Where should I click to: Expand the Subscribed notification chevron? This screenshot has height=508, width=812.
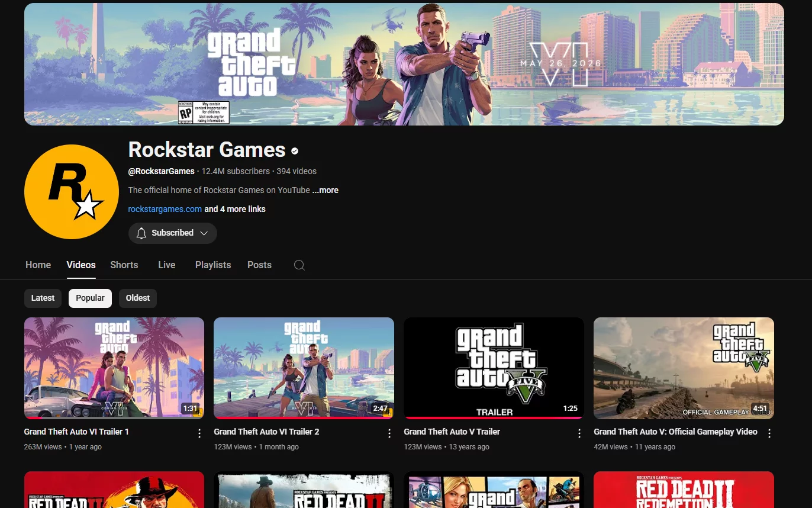pos(204,233)
